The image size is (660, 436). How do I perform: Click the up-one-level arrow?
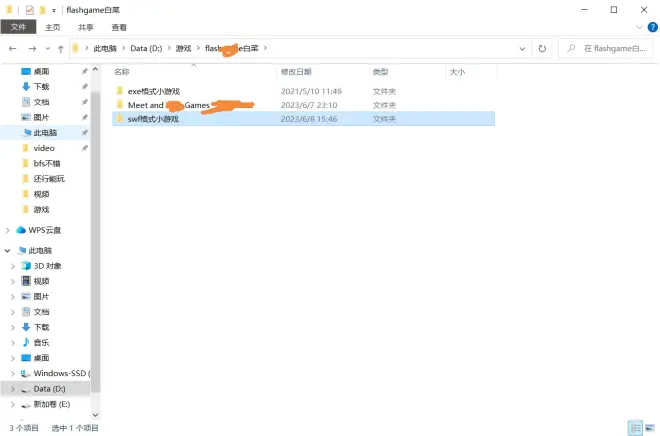pyautogui.click(x=61, y=48)
